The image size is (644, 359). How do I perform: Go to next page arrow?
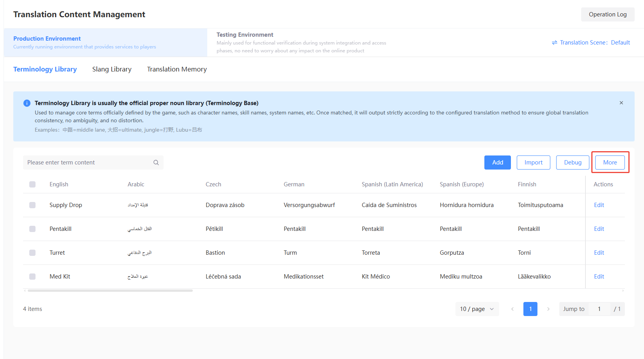[x=548, y=309]
